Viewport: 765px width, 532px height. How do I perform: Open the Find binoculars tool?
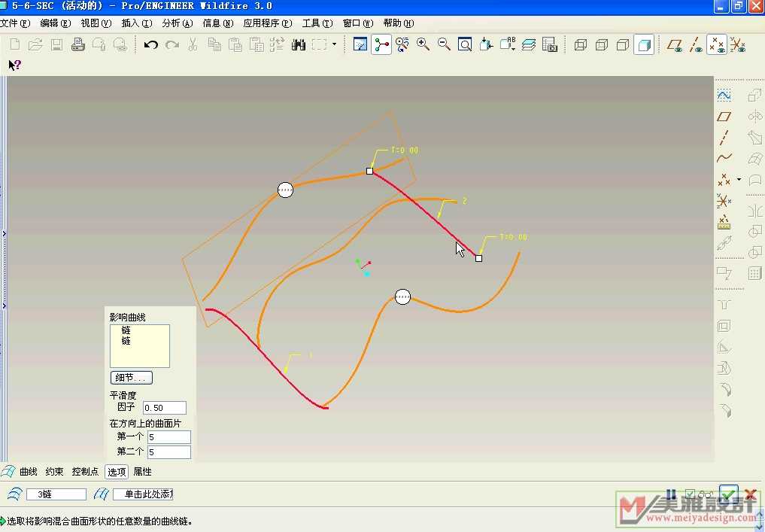click(298, 45)
